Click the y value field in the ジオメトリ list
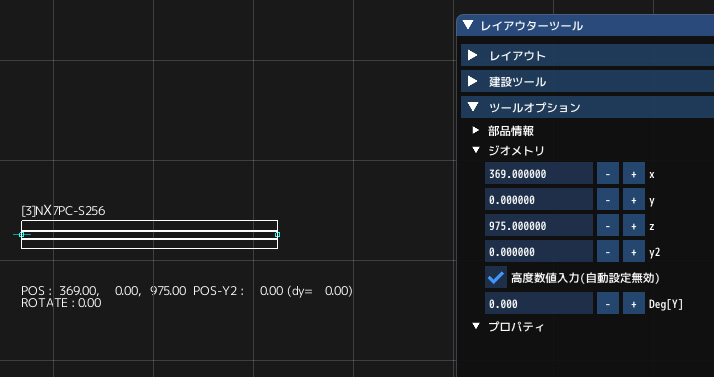The image size is (714, 377). coord(539,199)
